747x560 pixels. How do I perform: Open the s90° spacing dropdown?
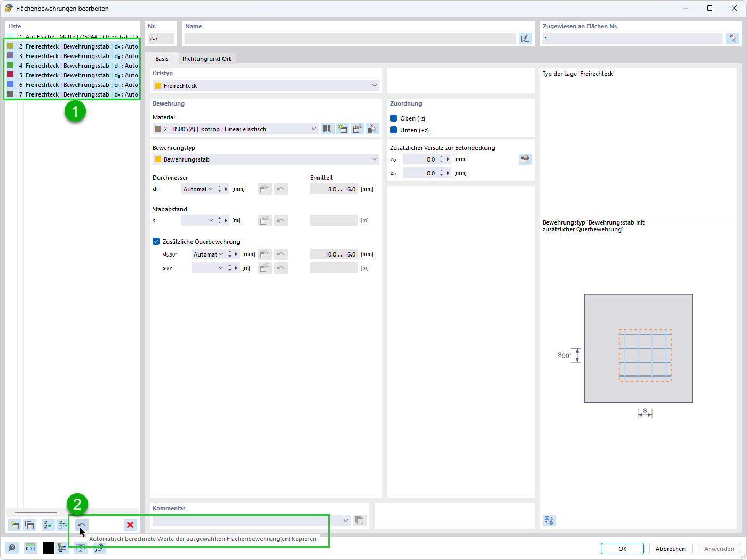[221, 268]
